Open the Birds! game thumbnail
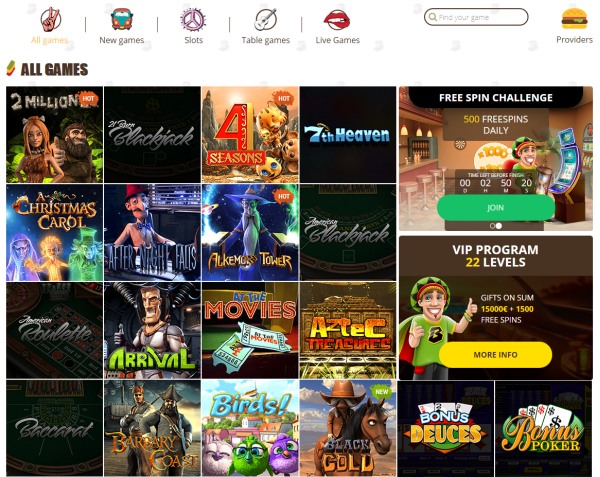The image size is (600, 477). (250, 428)
